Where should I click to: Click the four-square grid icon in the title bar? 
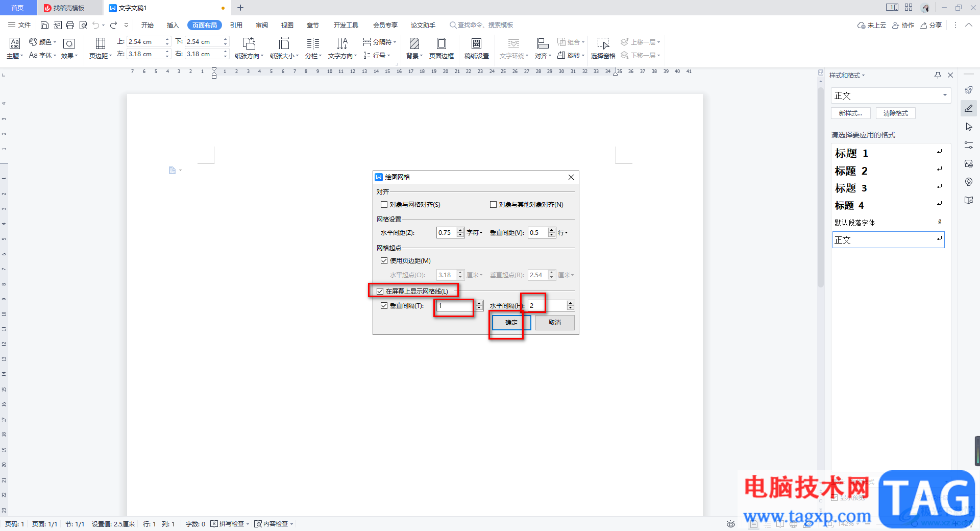coord(909,8)
